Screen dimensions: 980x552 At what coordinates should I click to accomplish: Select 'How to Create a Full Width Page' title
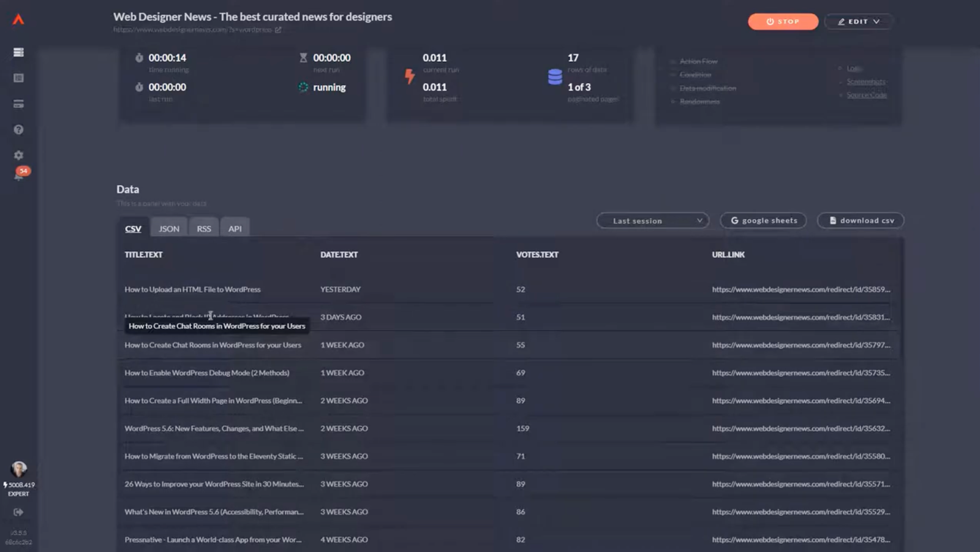[x=213, y=401]
